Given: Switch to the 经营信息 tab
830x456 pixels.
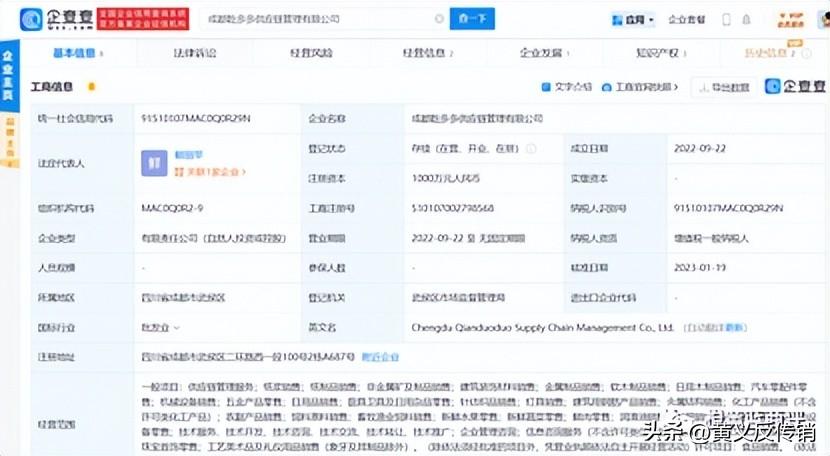Looking at the screenshot, I should pyautogui.click(x=427, y=53).
